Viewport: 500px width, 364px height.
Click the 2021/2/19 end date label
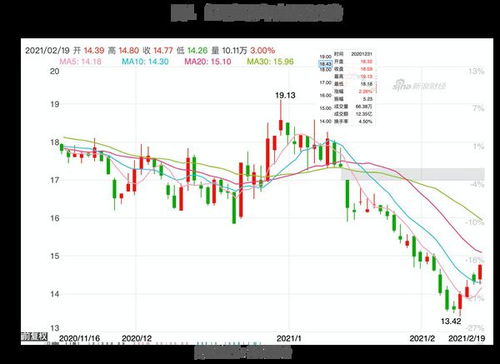466,338
